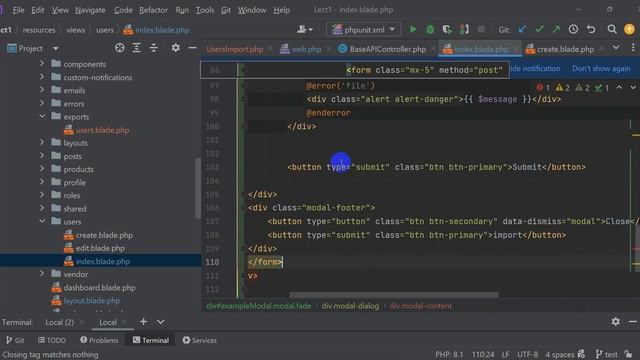This screenshot has height=360, width=640.
Task: Expand the custom-notifications folder
Action: click(42, 77)
